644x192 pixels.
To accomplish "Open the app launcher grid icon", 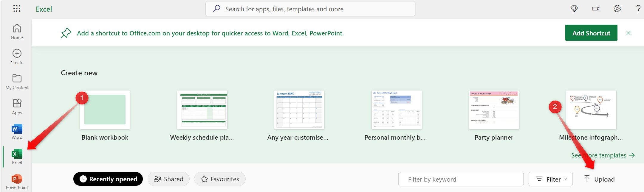I will coord(17,9).
